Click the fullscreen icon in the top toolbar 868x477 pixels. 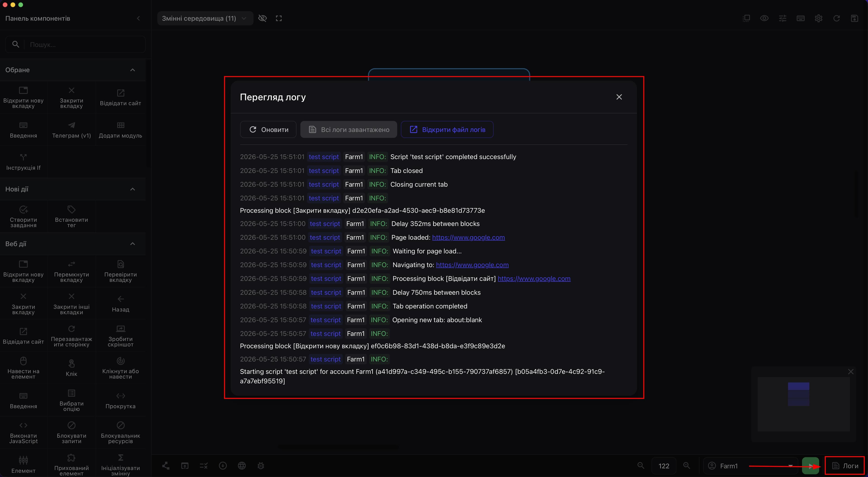pyautogui.click(x=279, y=18)
